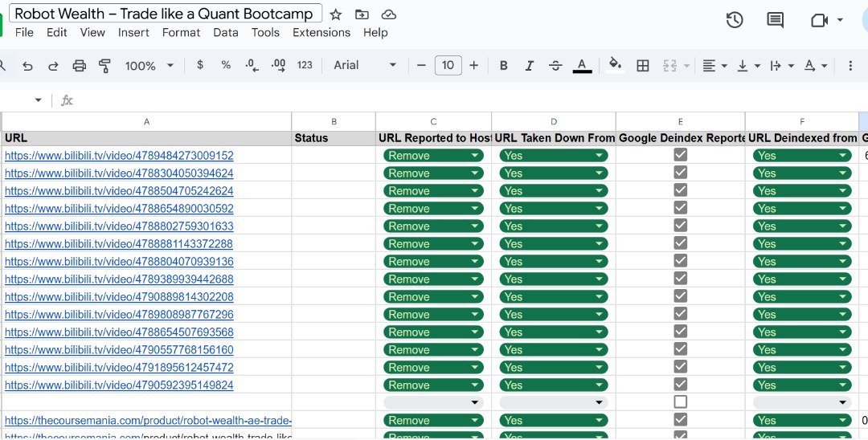Start a video meeting camera icon
This screenshot has height=440, width=868.
point(819,20)
